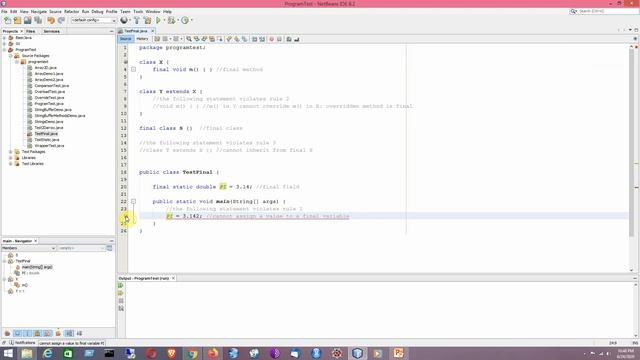
Task: Click the editor Find Selection magnifier icon
Action: (x=189, y=39)
